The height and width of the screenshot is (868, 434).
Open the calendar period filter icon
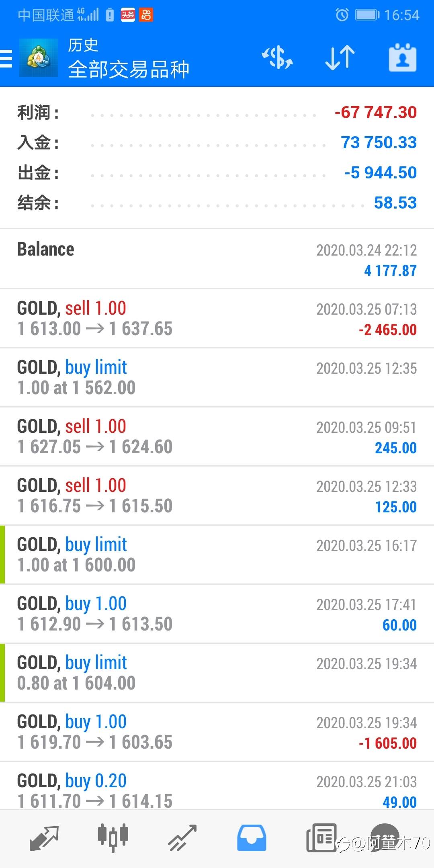pyautogui.click(x=402, y=58)
